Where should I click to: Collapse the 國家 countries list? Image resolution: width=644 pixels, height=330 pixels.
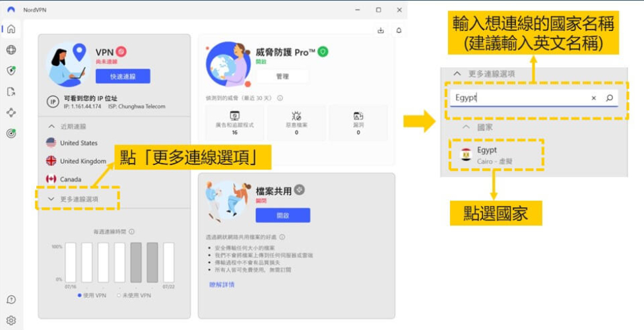click(466, 127)
